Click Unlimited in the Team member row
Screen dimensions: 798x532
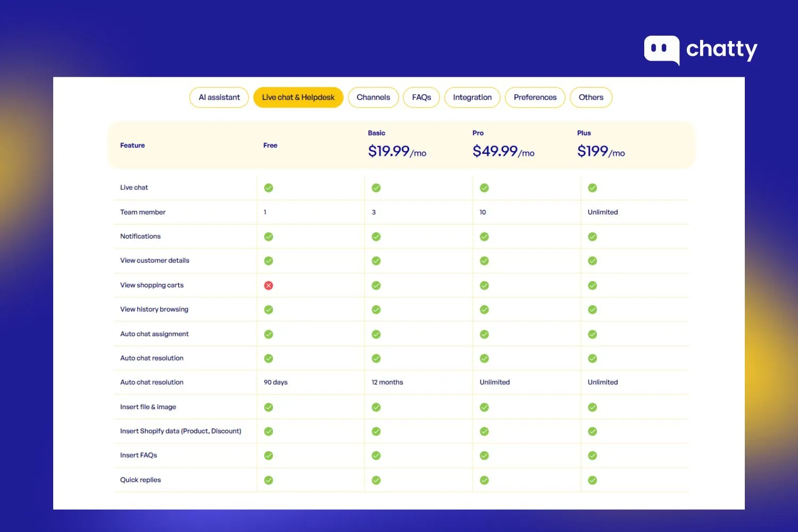[x=603, y=212]
